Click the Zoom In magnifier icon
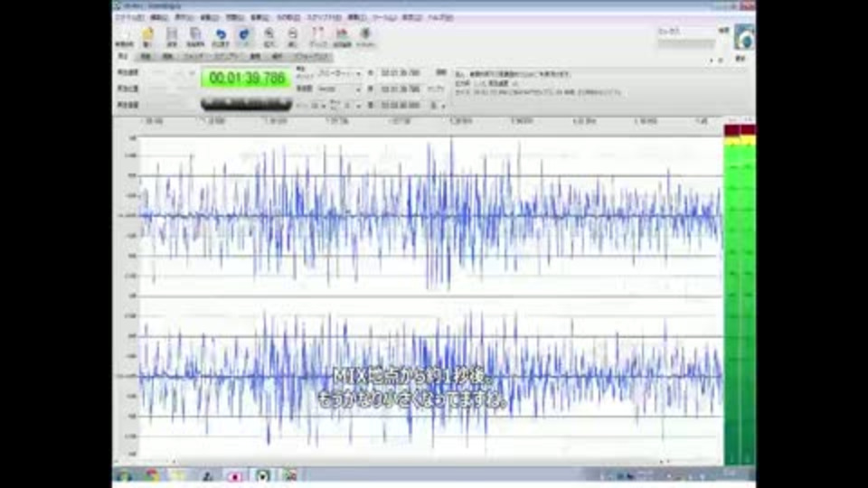 (x=269, y=36)
